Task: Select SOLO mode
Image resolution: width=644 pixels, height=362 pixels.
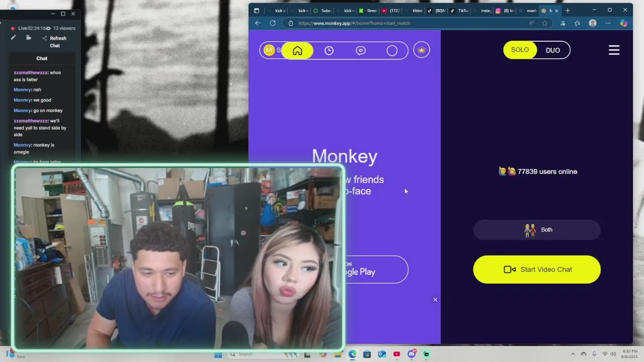Action: click(520, 50)
